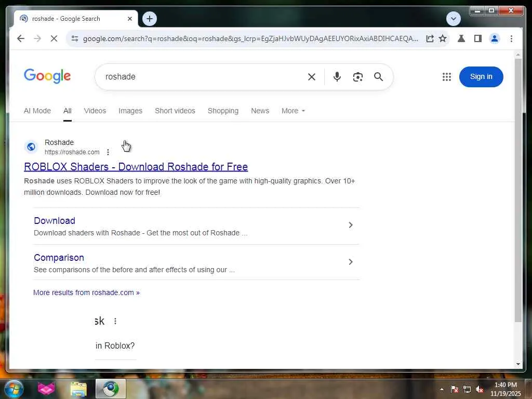Click the forward navigation arrow
Viewport: 532px width, 399px height.
(x=37, y=38)
